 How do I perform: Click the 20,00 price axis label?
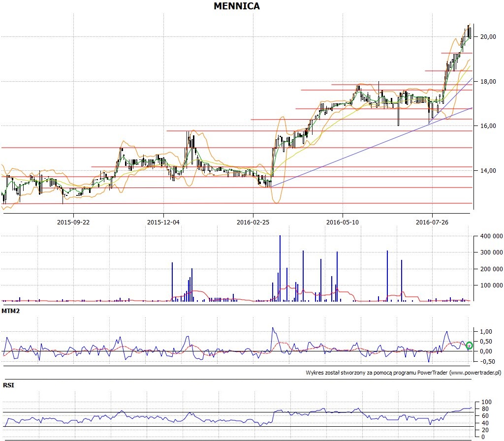click(x=488, y=37)
